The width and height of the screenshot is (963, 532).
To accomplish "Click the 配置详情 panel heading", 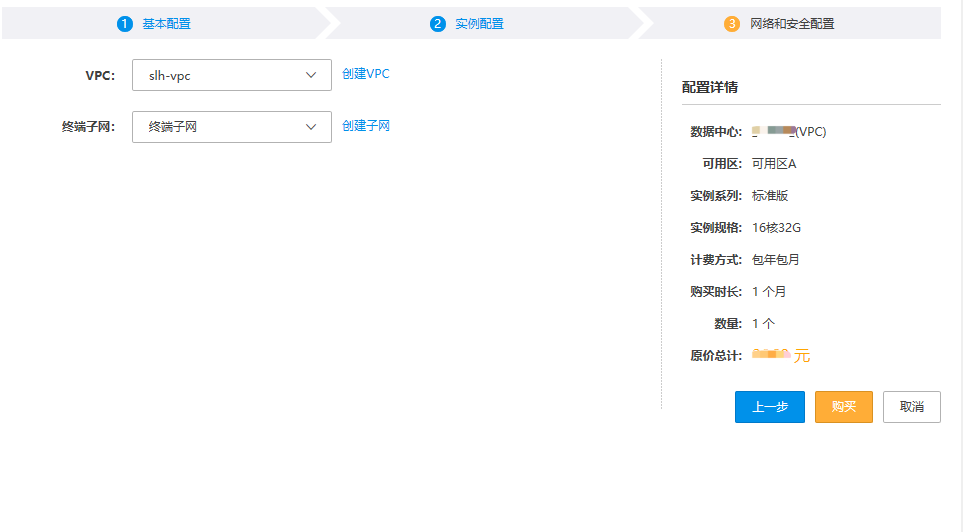I will 710,87.
